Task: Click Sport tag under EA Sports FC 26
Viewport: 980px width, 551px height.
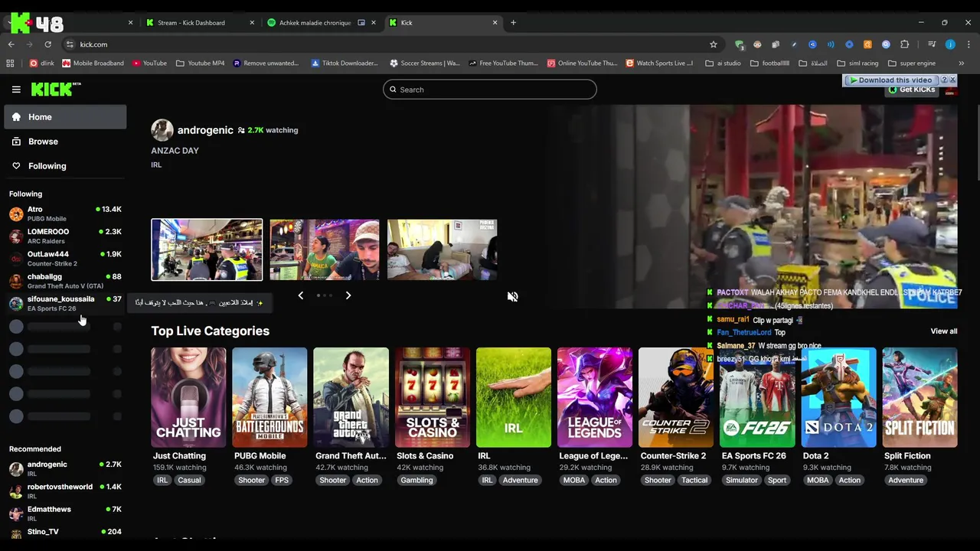Action: (777, 481)
